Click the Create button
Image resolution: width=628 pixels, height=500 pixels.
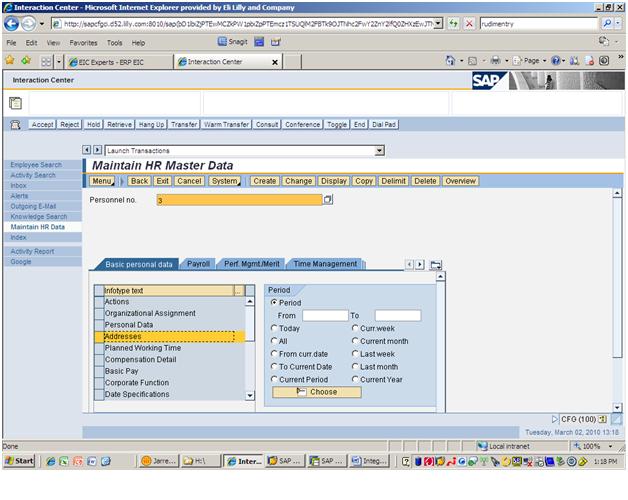(x=265, y=181)
